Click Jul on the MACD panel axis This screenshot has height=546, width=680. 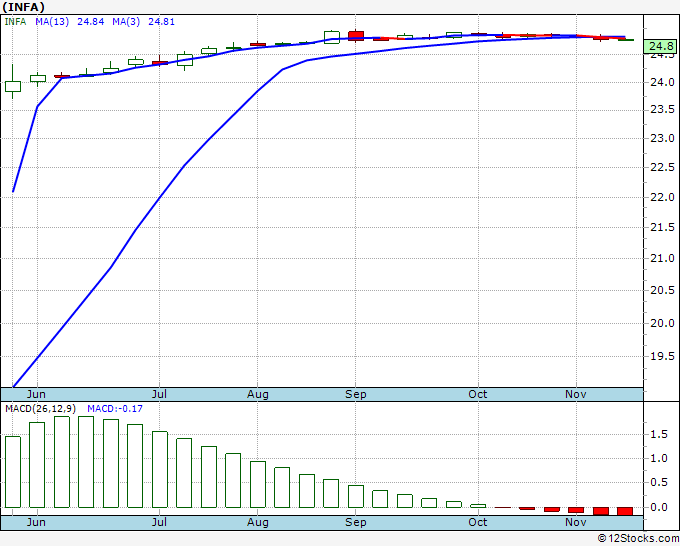159,522
